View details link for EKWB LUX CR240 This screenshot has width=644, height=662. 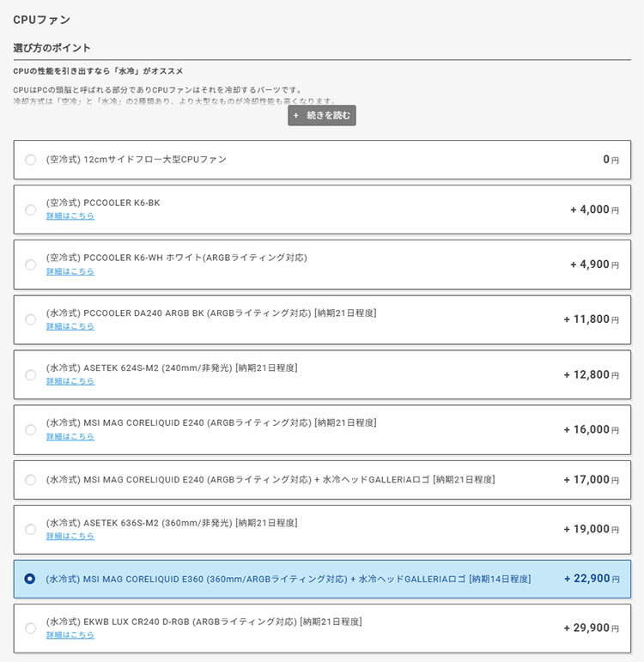tap(70, 635)
